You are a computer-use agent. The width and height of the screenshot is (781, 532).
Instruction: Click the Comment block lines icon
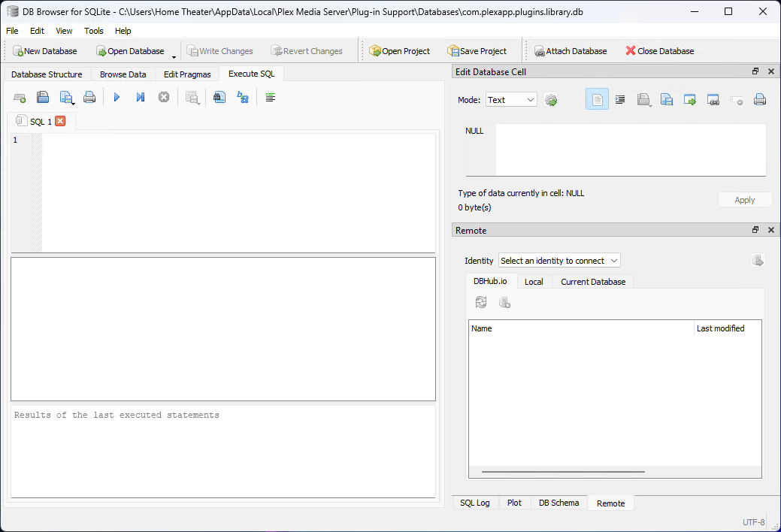tap(271, 98)
